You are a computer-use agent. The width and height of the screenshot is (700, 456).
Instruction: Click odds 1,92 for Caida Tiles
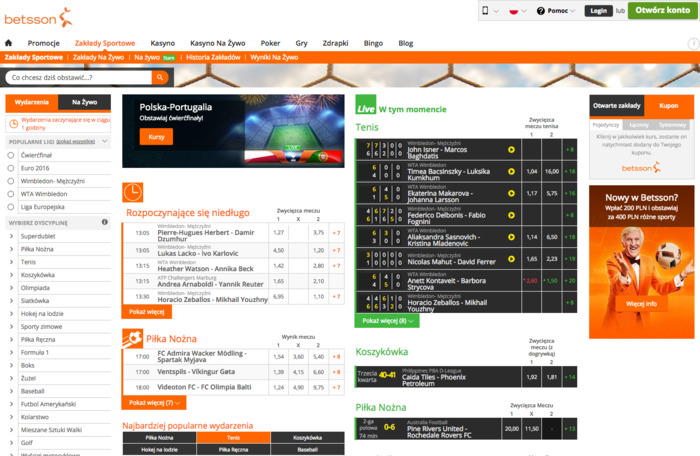coord(531,377)
